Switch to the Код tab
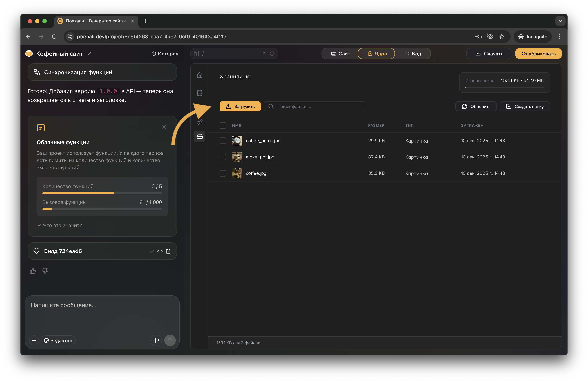Image resolution: width=588 pixels, height=382 pixels. pos(413,54)
